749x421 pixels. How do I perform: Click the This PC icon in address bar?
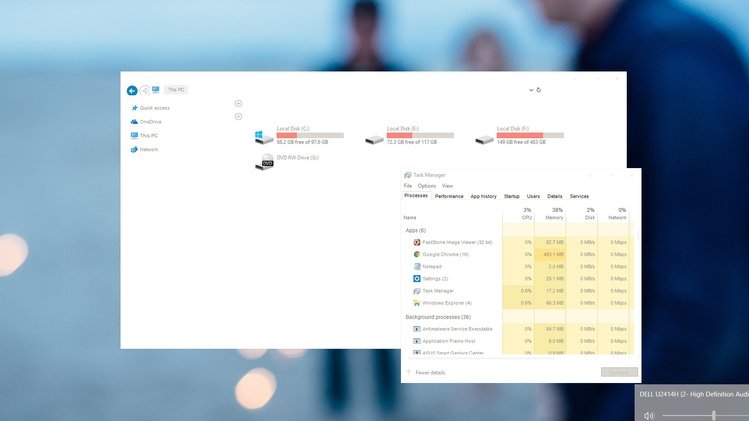[x=156, y=90]
